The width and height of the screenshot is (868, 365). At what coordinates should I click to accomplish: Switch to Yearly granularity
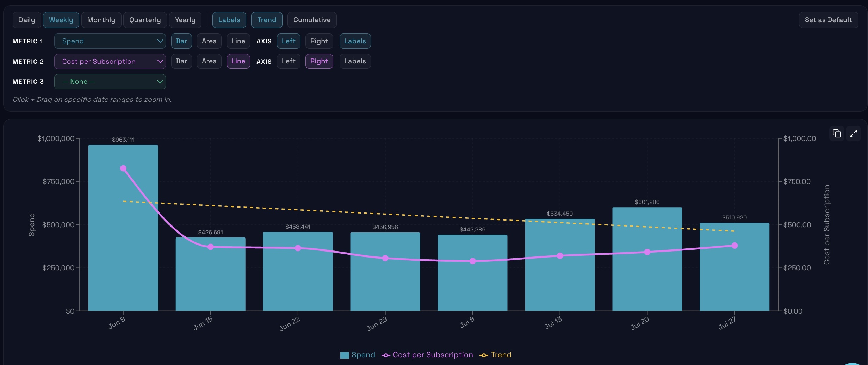[185, 20]
